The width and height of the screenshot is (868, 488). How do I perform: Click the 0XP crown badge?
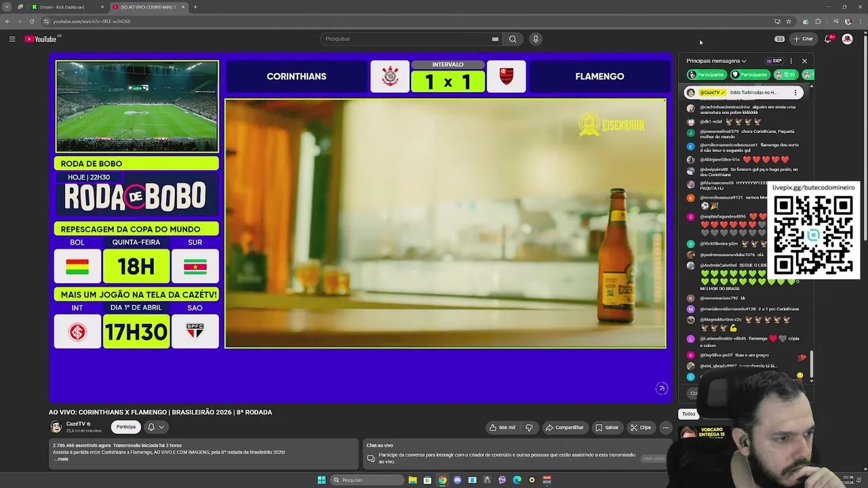[774, 61]
